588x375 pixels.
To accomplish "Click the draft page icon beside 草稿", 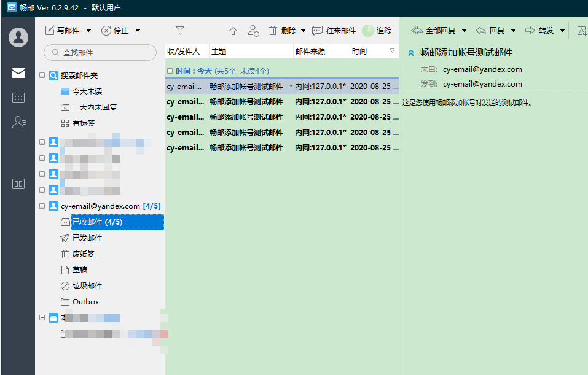I will click(x=65, y=269).
